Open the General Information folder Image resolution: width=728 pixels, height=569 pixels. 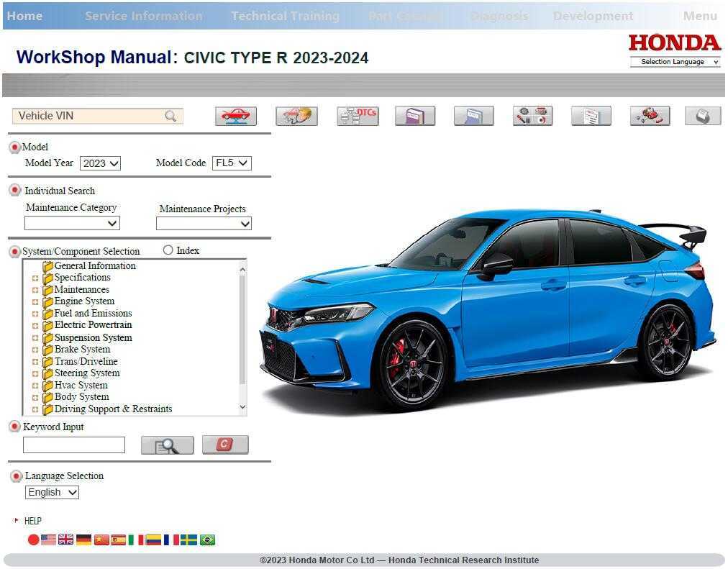pos(89,266)
